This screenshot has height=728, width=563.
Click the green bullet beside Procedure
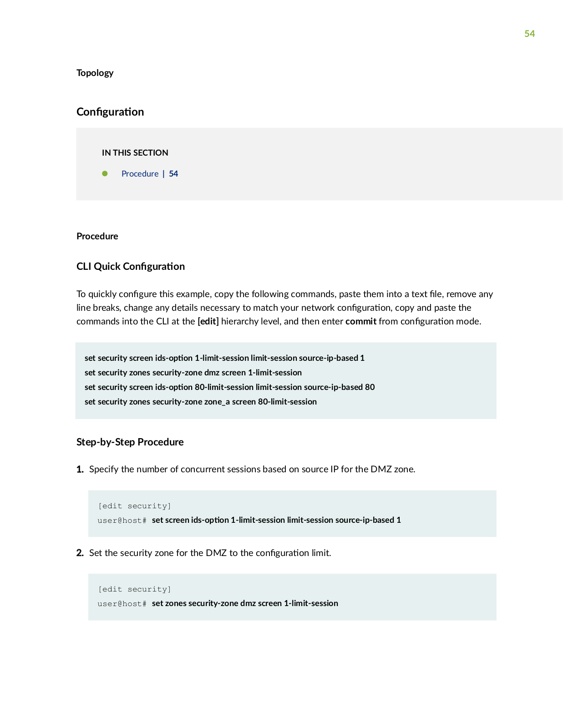tap(105, 173)
